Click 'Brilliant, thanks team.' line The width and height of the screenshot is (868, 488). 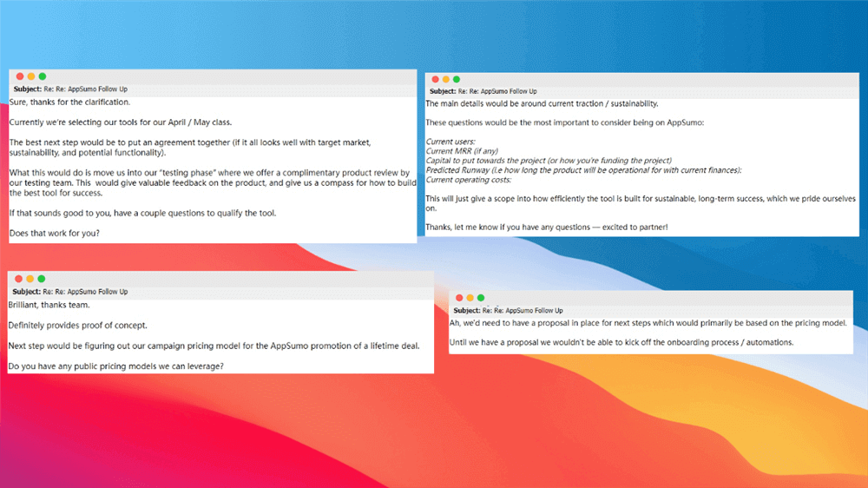49,305
